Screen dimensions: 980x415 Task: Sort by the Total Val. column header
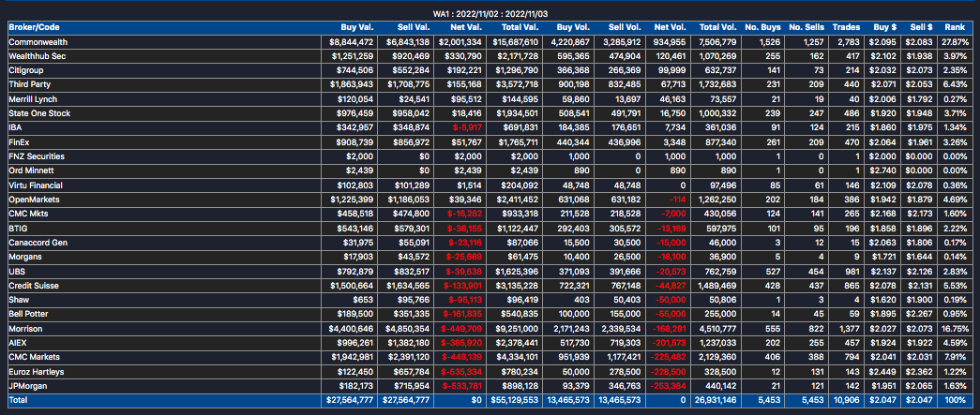[519, 27]
